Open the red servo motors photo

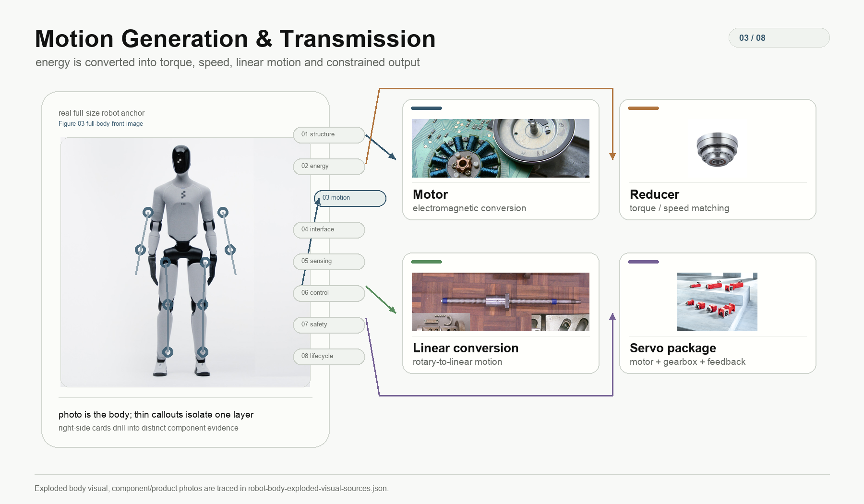717,302
